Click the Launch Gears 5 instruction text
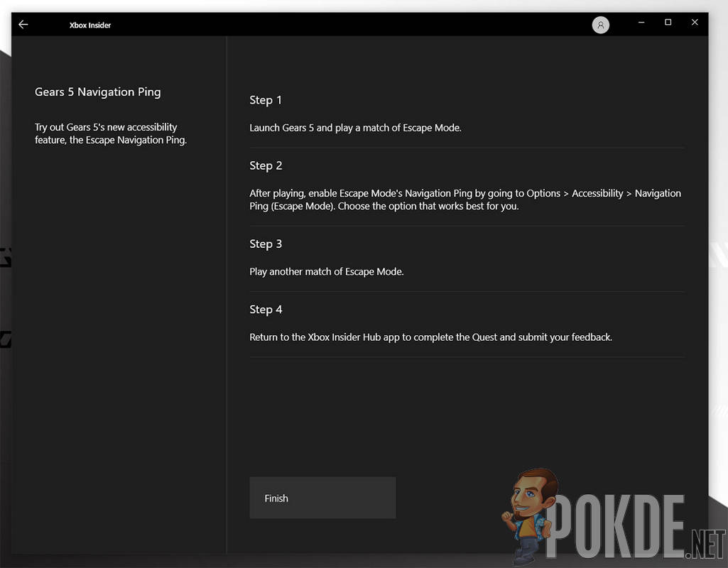 [x=355, y=128]
